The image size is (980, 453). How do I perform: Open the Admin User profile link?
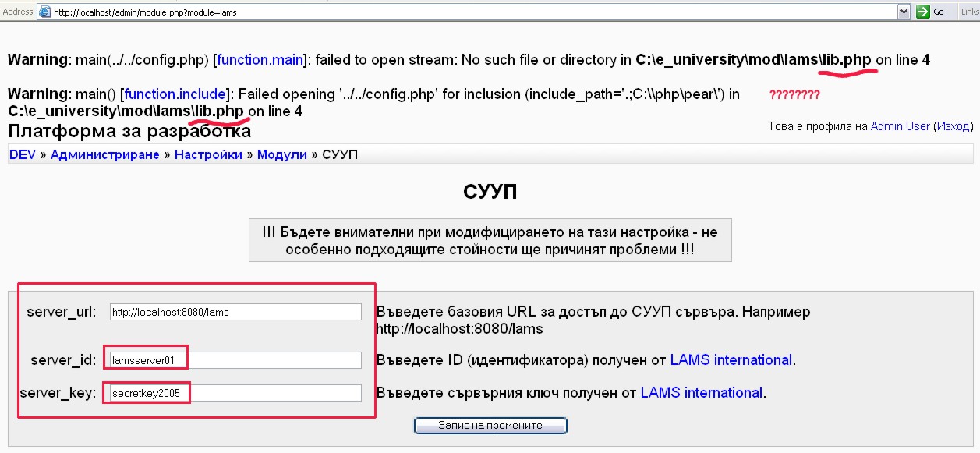point(900,126)
